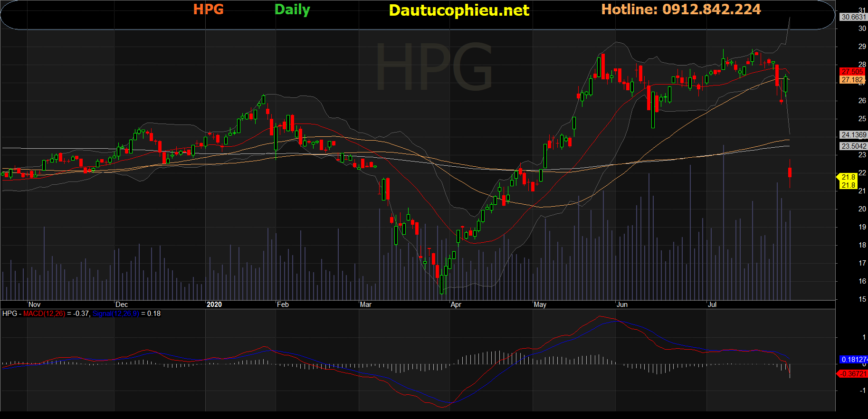The height and width of the screenshot is (419, 868).
Task: Click the 30.6631 upper band price tag
Action: [853, 17]
